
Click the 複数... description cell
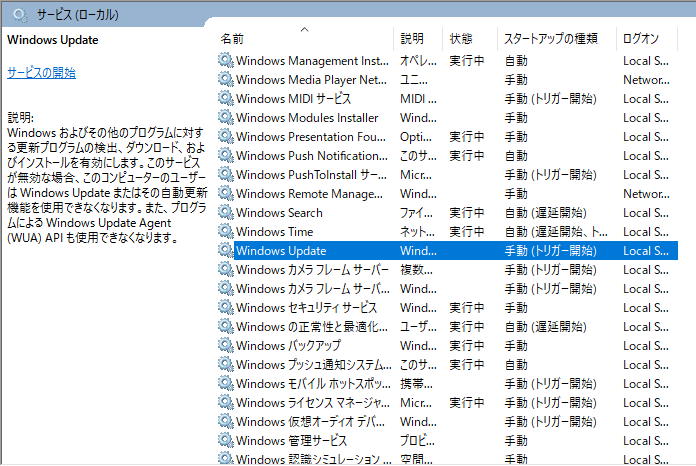pyautogui.click(x=416, y=270)
